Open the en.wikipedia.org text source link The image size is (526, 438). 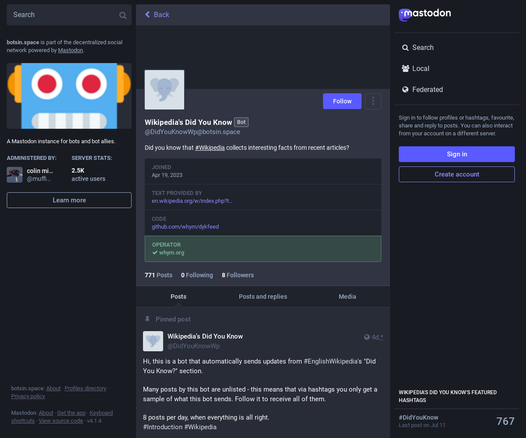(x=192, y=201)
